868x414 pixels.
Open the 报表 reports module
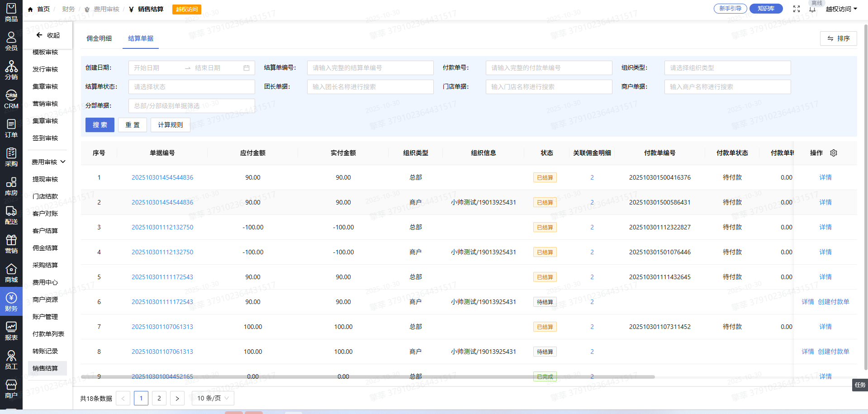[11, 331]
